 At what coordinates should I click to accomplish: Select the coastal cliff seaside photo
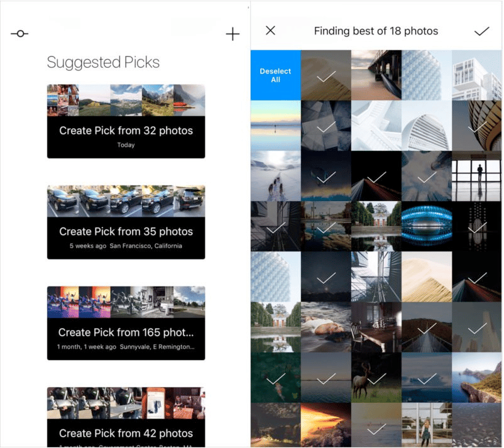pos(477,378)
